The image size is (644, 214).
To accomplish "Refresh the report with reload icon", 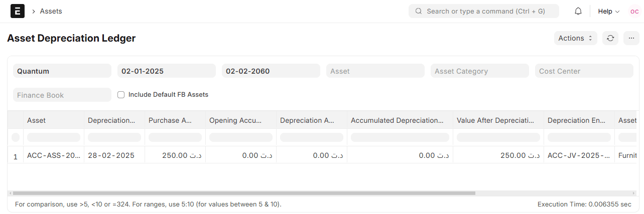I will [x=610, y=38].
